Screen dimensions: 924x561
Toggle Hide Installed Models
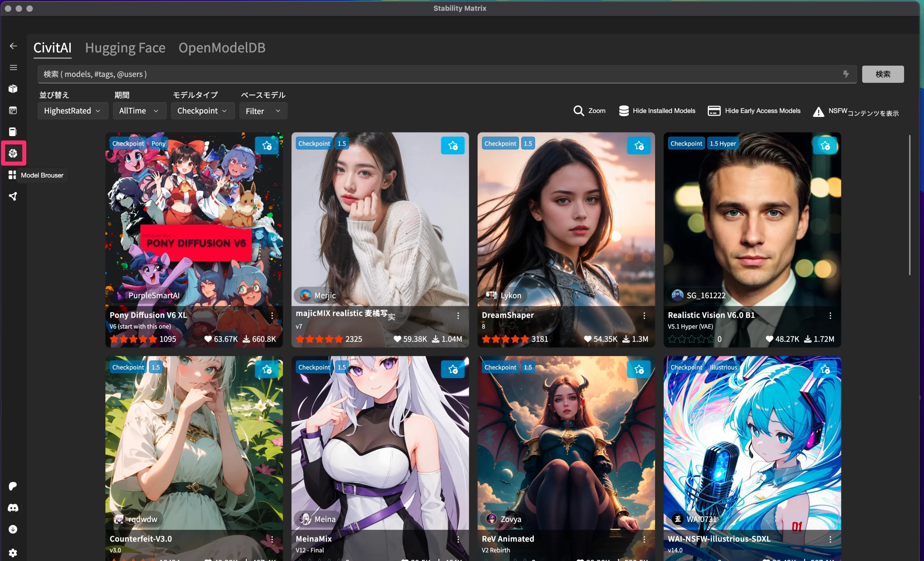657,110
